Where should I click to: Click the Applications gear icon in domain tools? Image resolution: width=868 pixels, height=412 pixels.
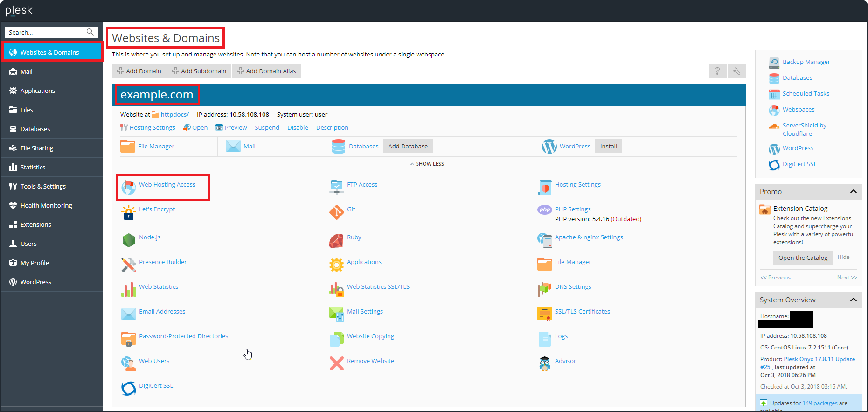336,265
